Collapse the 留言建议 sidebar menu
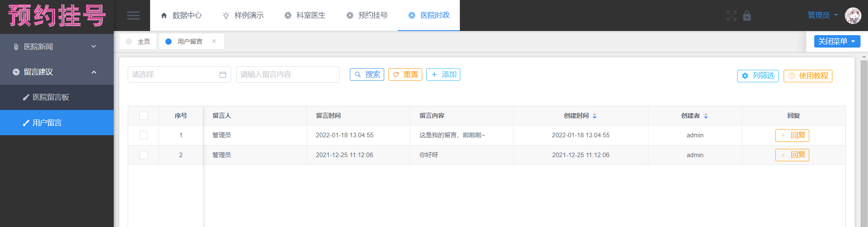Viewport: 868px width, 227px height. [57, 72]
